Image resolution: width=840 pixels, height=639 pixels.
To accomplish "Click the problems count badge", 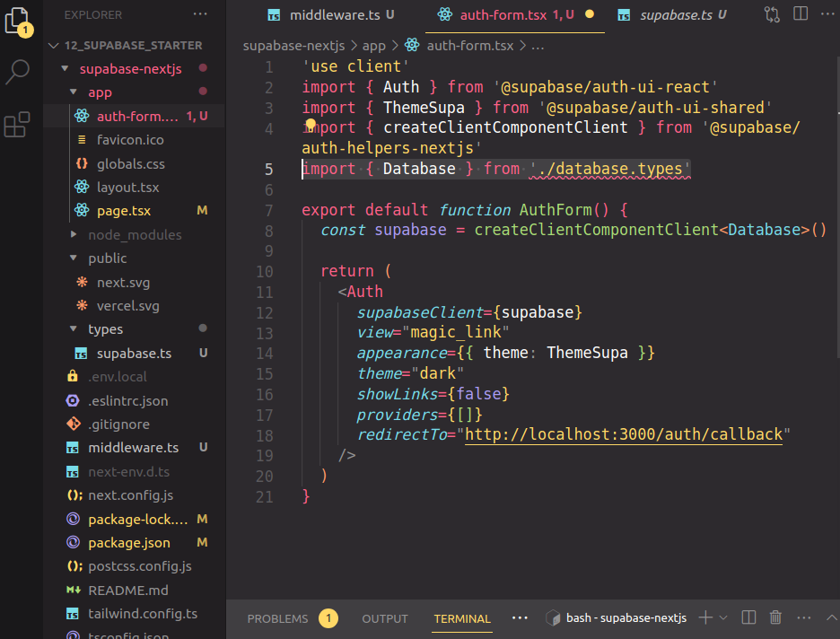I will pos(328,618).
